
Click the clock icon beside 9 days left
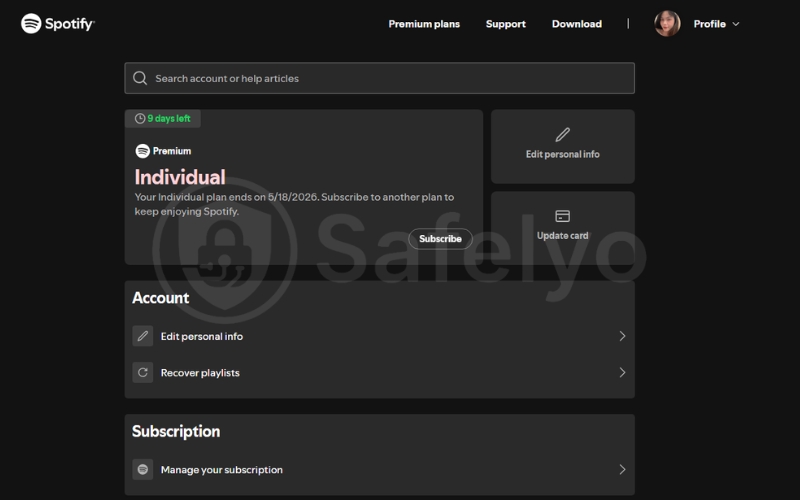click(x=140, y=118)
